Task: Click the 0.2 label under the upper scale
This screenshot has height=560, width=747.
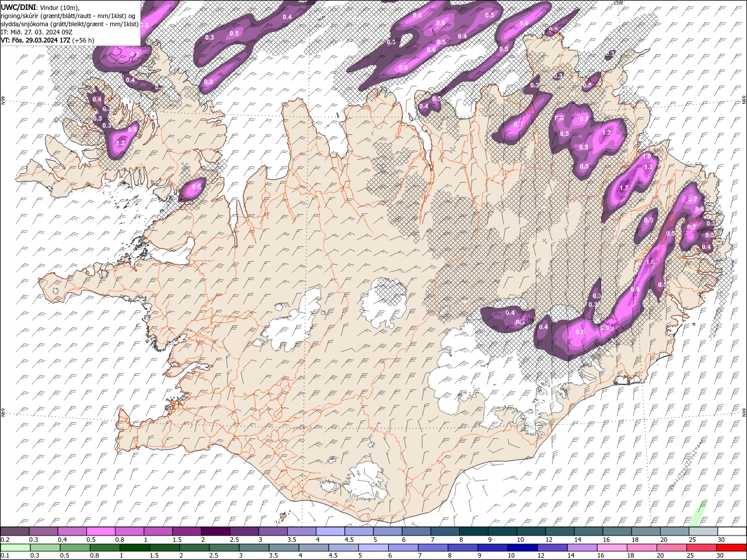Action: point(5,540)
